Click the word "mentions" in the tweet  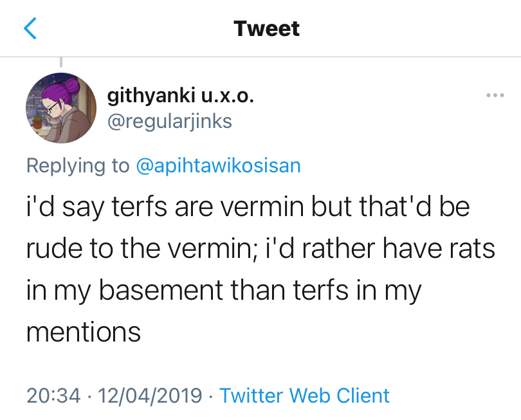click(84, 332)
